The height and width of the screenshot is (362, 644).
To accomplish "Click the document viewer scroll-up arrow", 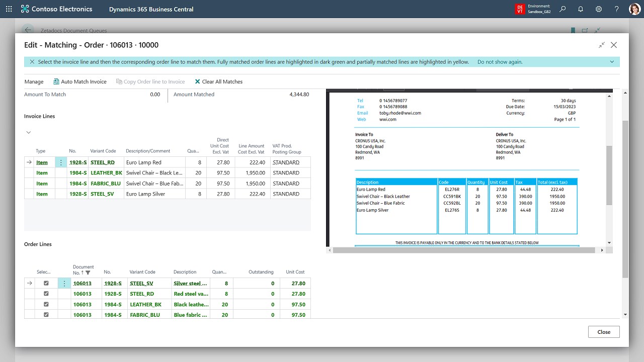I will click(x=609, y=96).
